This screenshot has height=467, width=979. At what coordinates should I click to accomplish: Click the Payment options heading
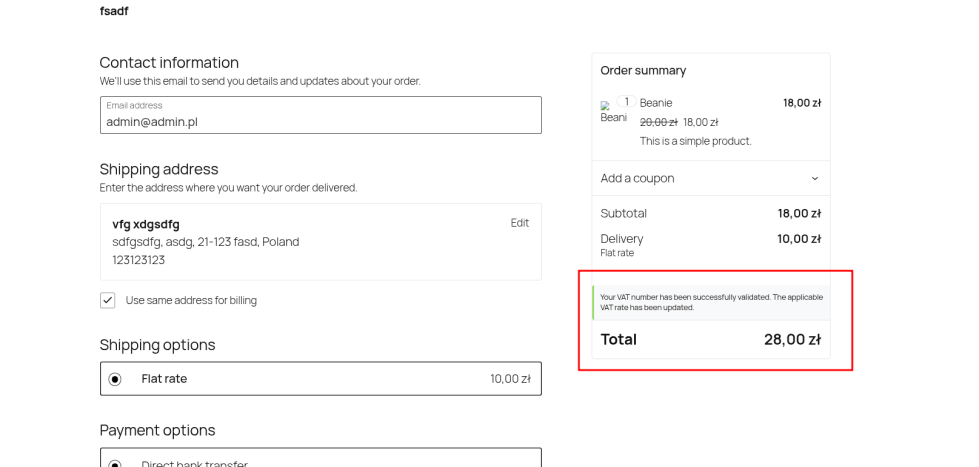point(157,431)
